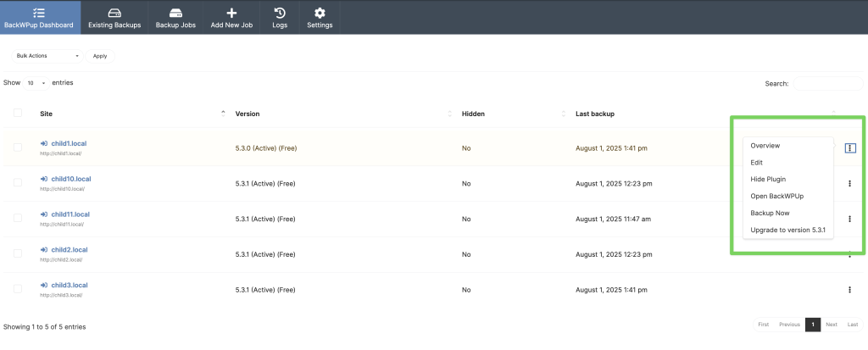This screenshot has width=868, height=350.
Task: Click the August 1, 2025 11:47 am cell
Action: click(x=614, y=219)
